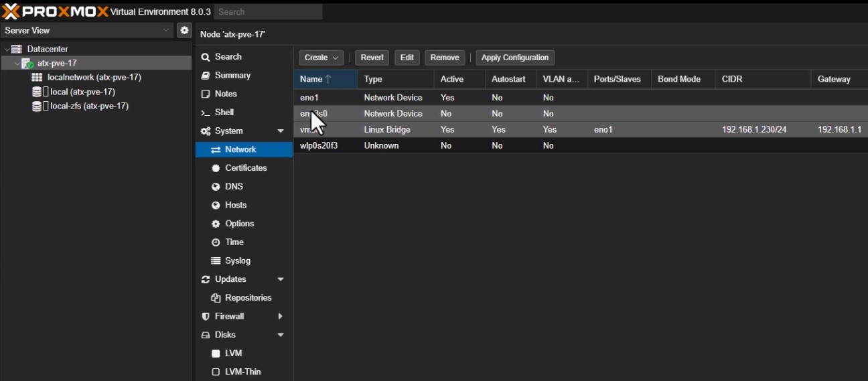The height and width of the screenshot is (381, 868).
Task: Click the Revert button
Action: pos(372,58)
